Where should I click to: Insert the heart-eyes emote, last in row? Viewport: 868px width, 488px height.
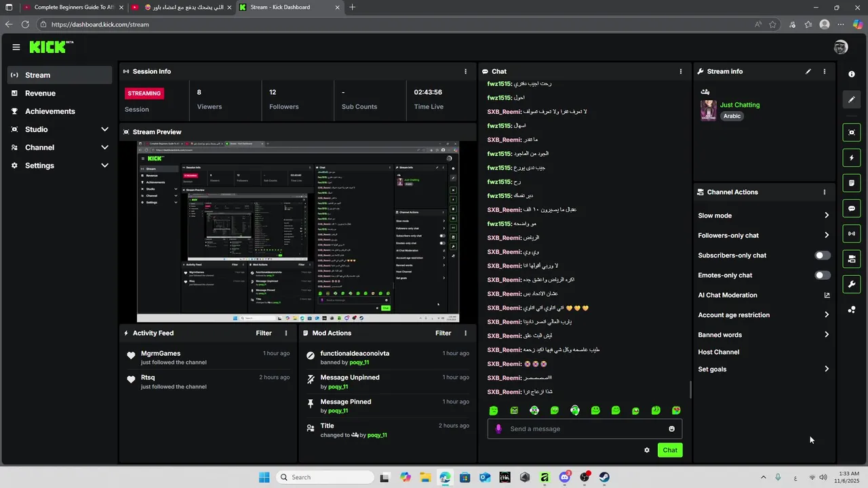[x=676, y=411]
